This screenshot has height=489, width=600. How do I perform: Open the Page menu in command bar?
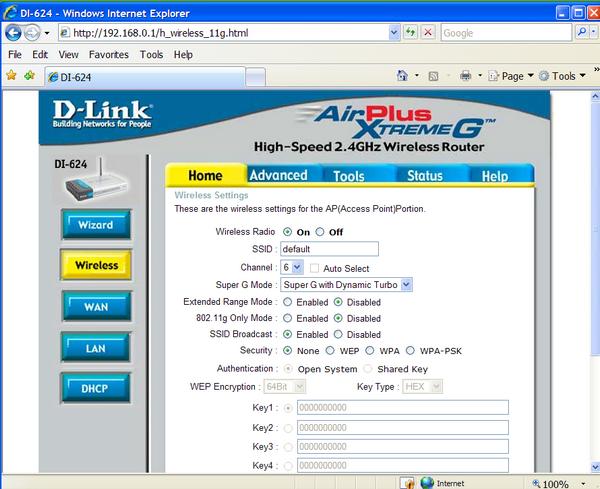coord(511,76)
